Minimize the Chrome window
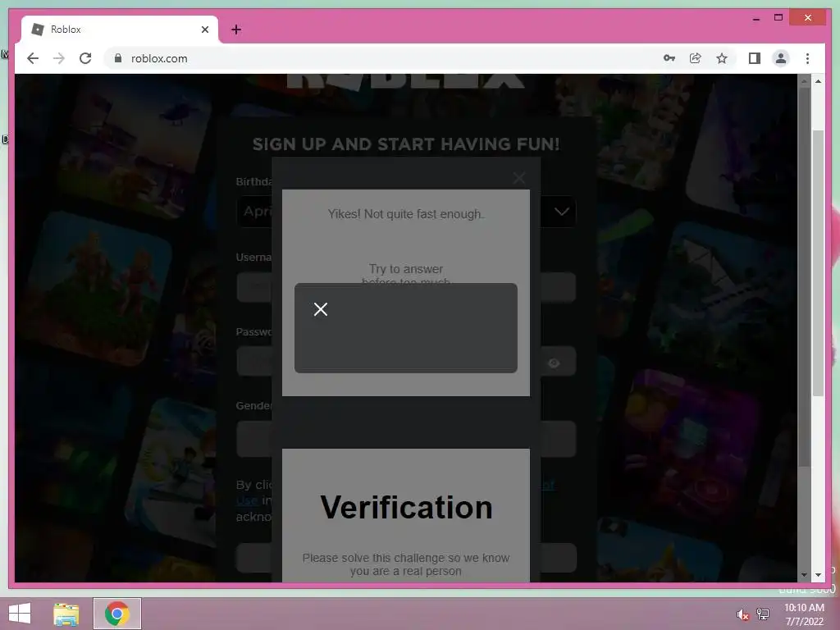Viewport: 840px width, 630px height. coord(756,18)
